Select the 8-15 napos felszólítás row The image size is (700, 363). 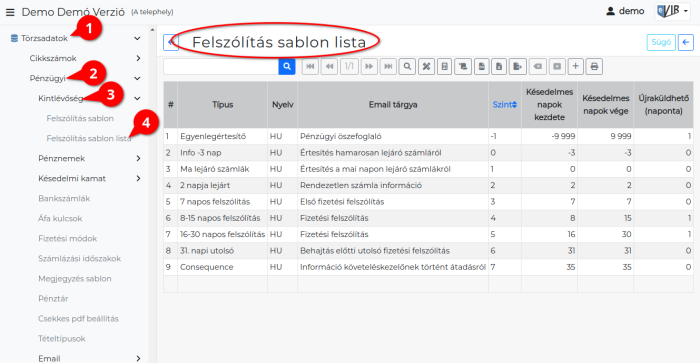point(428,218)
